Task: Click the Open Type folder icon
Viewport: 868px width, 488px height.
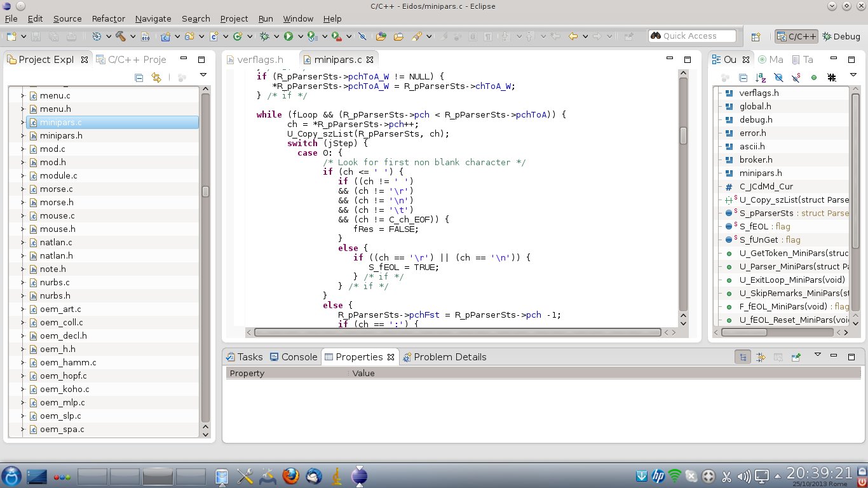Action: (x=381, y=36)
